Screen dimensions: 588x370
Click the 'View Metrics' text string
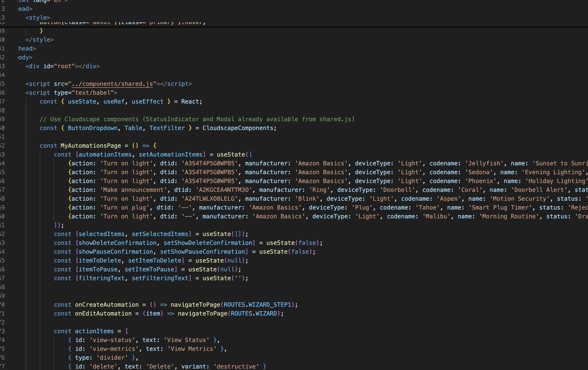tap(192, 349)
